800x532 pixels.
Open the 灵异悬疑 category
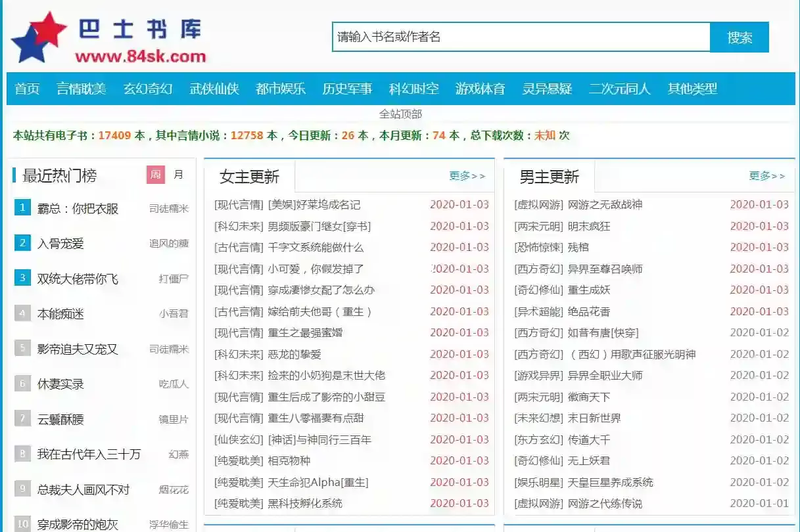pos(547,89)
